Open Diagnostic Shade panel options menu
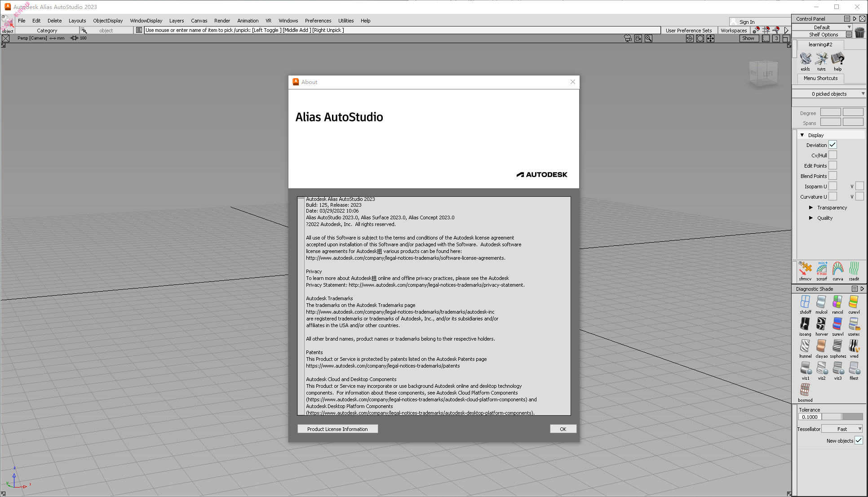Image resolution: width=868 pixels, height=497 pixels. point(855,289)
